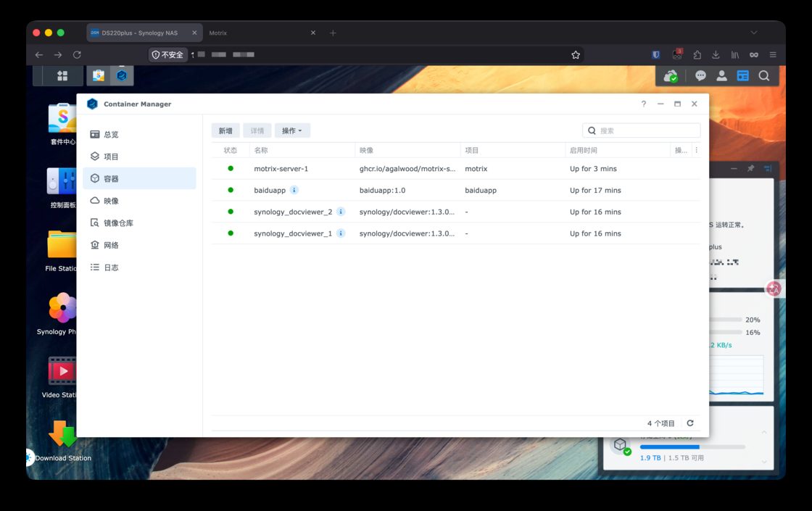Reload the browser page

(x=77, y=54)
